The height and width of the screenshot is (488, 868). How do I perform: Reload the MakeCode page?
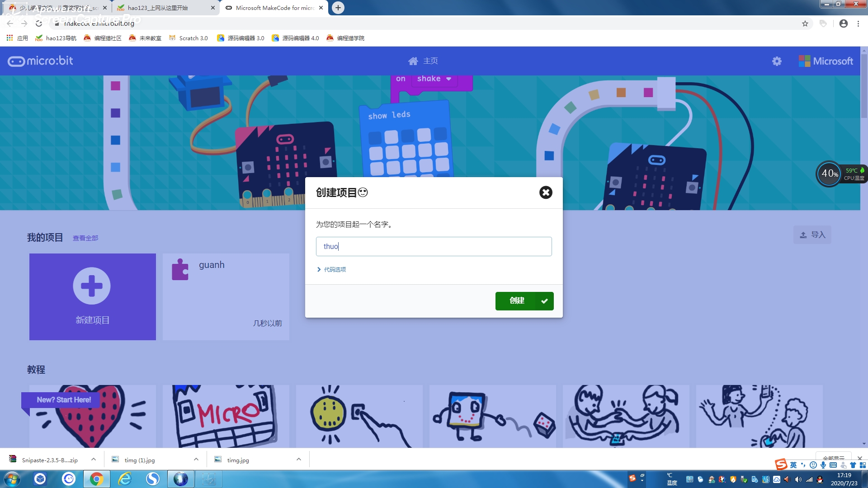tap(39, 23)
